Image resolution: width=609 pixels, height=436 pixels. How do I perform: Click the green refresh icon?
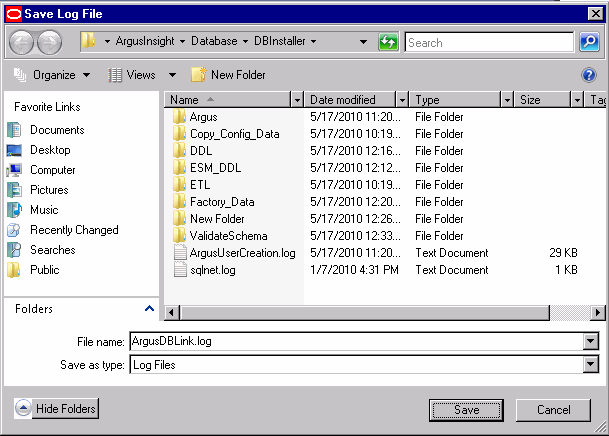388,42
